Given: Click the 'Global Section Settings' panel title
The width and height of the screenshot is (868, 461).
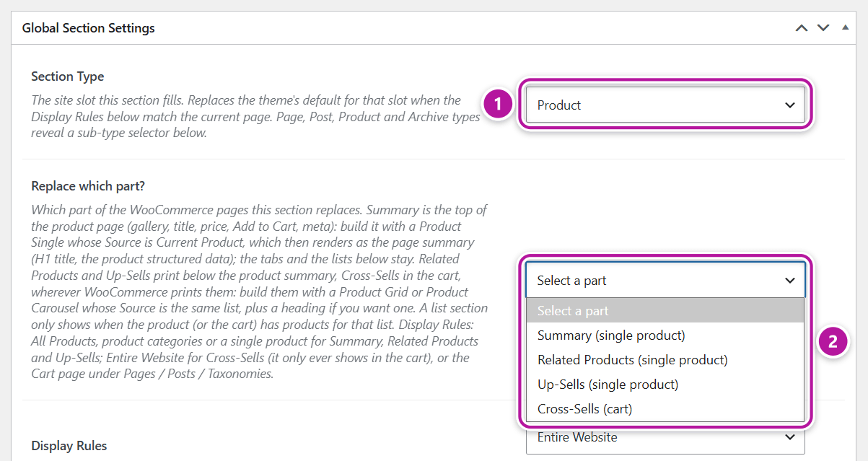Looking at the screenshot, I should tap(88, 28).
